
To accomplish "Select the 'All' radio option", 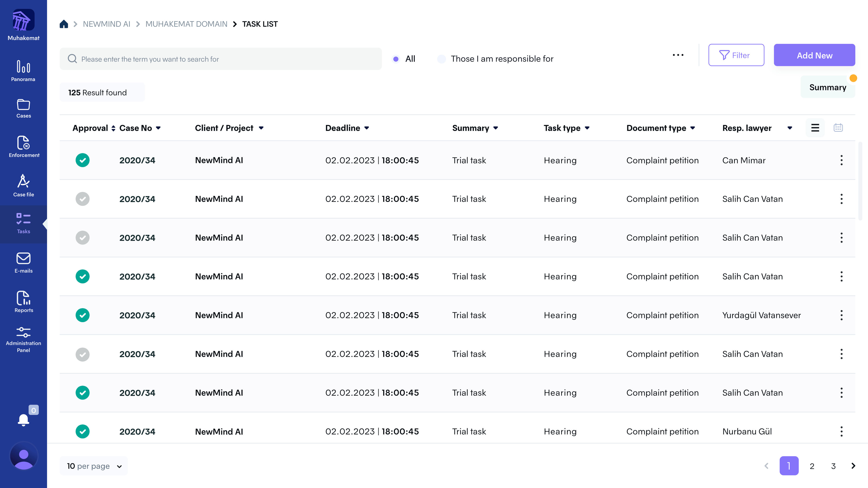I will point(396,59).
